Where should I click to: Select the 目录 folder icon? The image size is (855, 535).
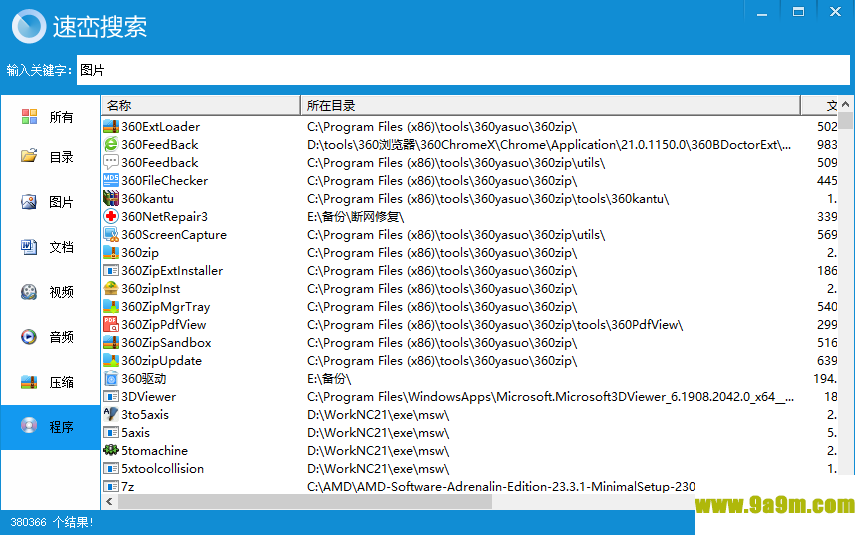pyautogui.click(x=29, y=157)
